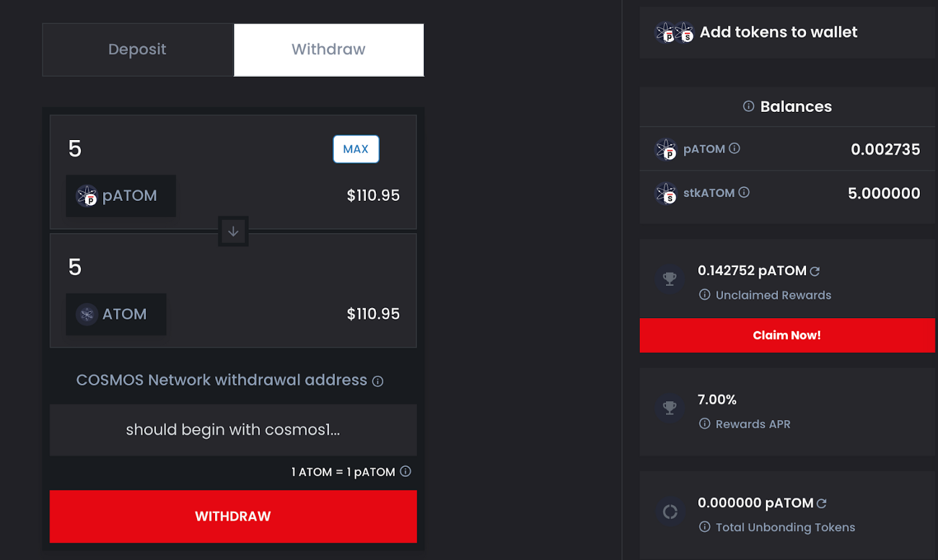Image resolution: width=938 pixels, height=560 pixels.
Task: Click the info icon next to 1 ATOM = 1 pATOM
Action: coord(405,471)
